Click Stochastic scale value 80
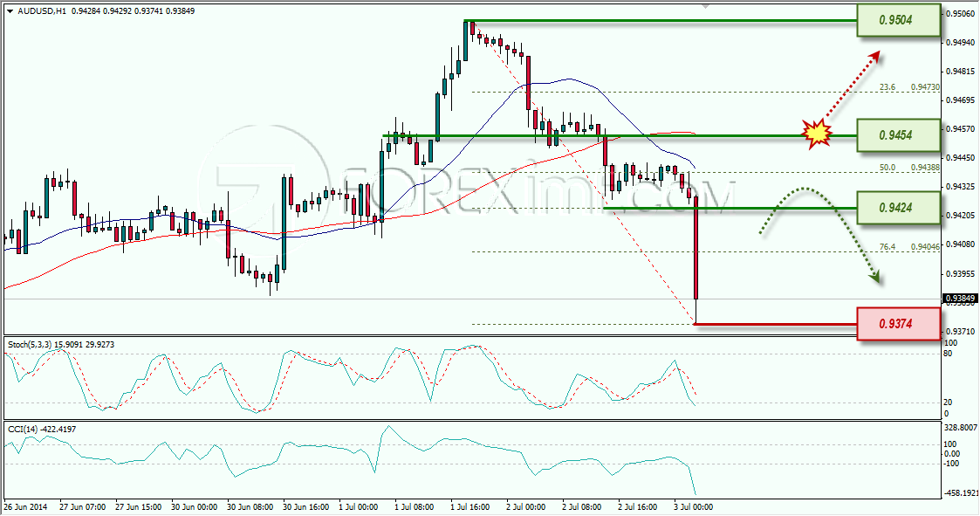Screen dimensions: 980x516 (949, 354)
